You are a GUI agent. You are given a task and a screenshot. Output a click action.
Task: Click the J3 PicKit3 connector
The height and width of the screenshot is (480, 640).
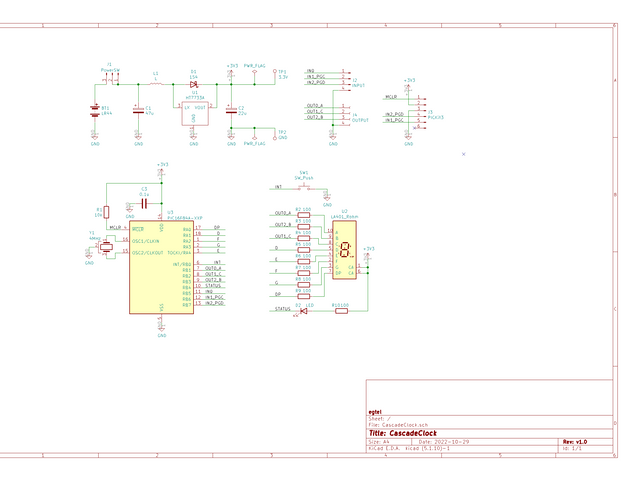point(422,108)
